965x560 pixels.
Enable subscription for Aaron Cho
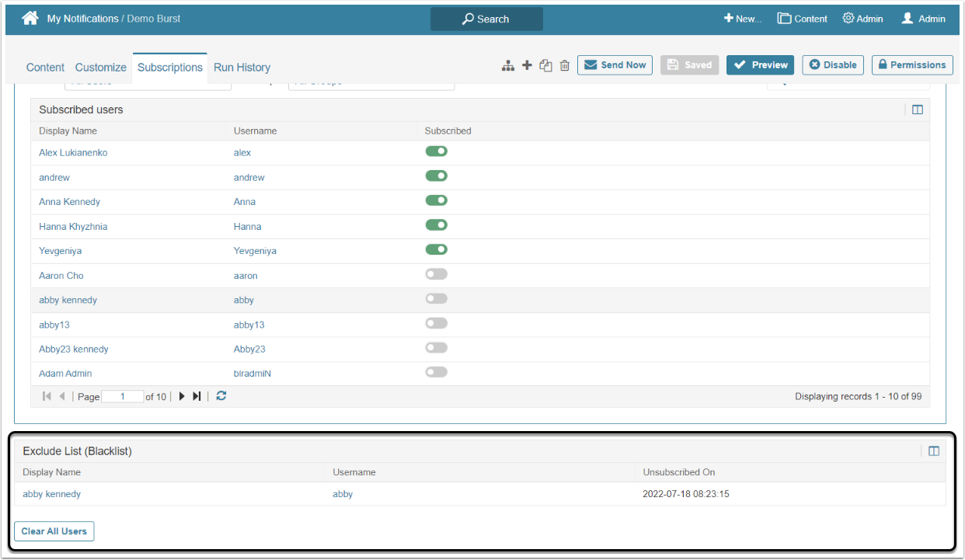point(436,274)
